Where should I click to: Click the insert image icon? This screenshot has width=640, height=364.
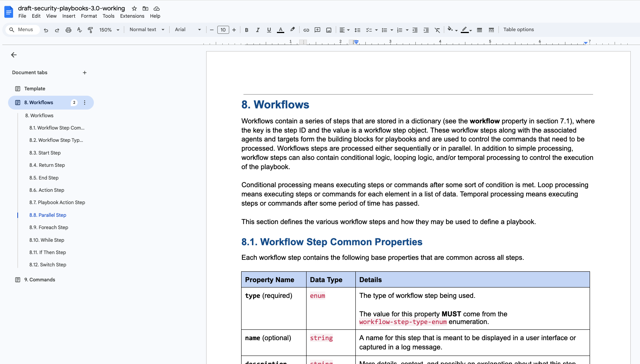pyautogui.click(x=329, y=30)
